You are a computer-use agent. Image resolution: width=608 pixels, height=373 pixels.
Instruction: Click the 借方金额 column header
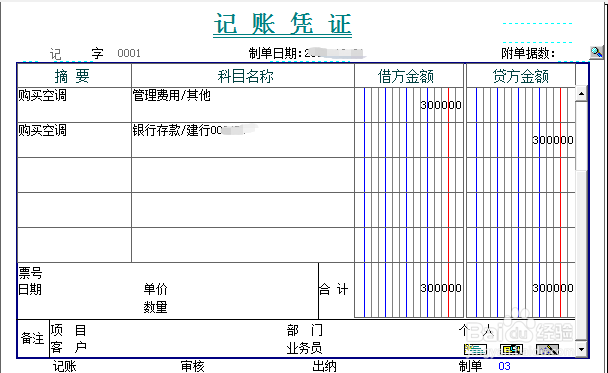[x=409, y=76]
